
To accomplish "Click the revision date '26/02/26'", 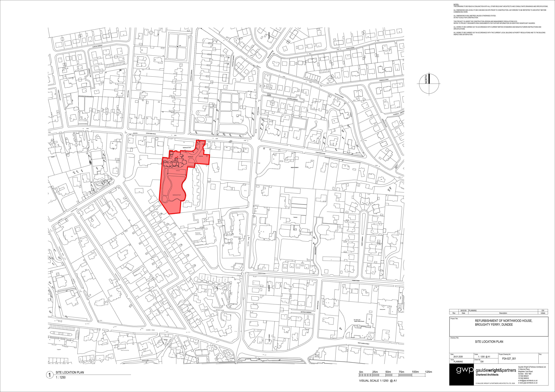I will click(x=463, y=310).
